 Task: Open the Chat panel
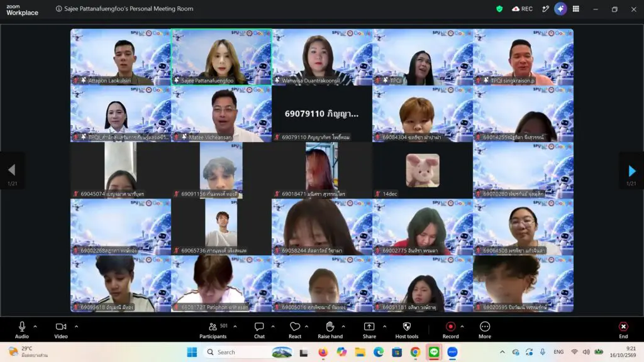(259, 330)
